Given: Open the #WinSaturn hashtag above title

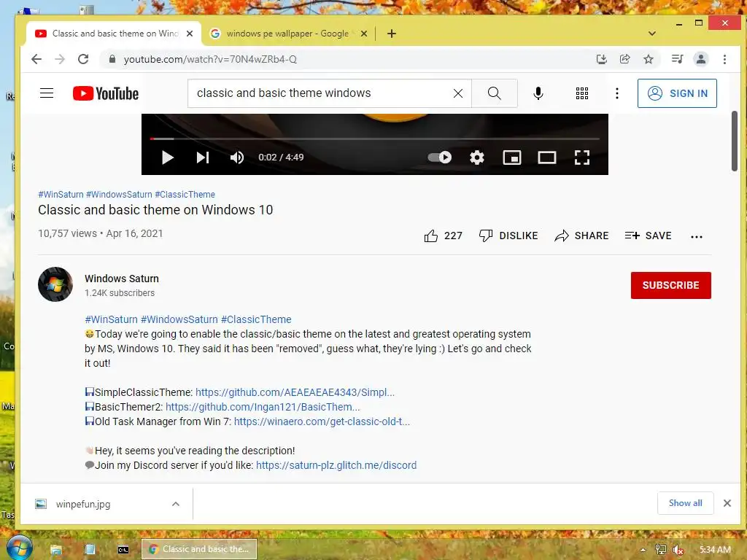Looking at the screenshot, I should click(x=61, y=194).
